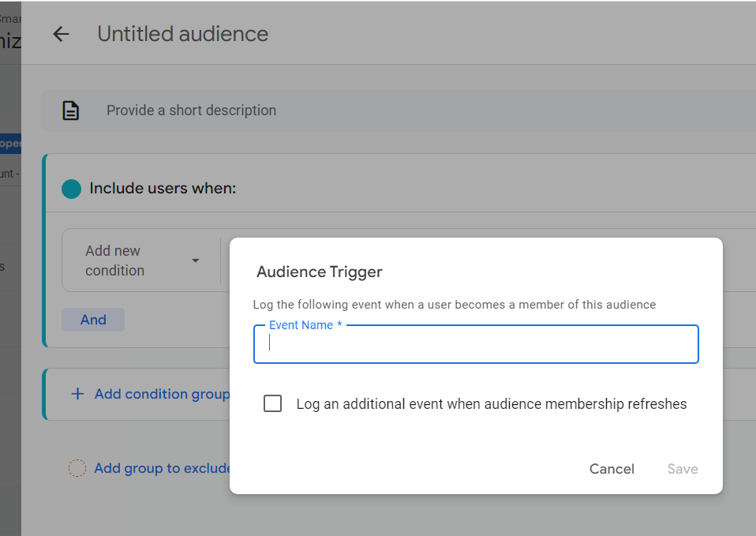Screen dimensions: 756x536
Task: Click the And button under condition
Action: tap(93, 320)
